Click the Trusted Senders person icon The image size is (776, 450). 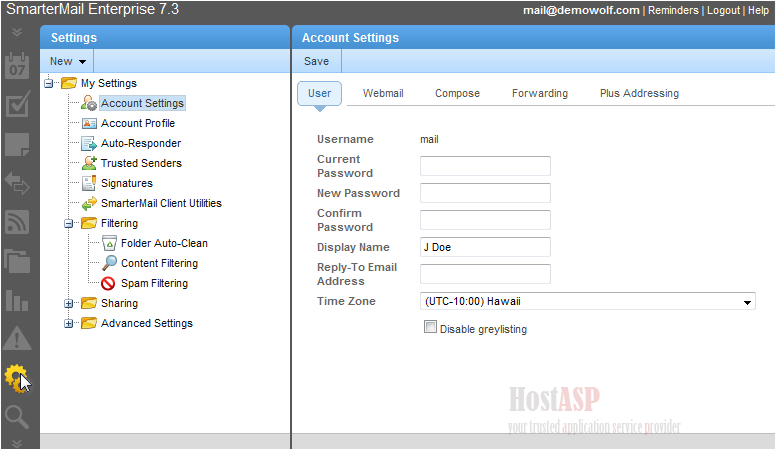tap(89, 163)
